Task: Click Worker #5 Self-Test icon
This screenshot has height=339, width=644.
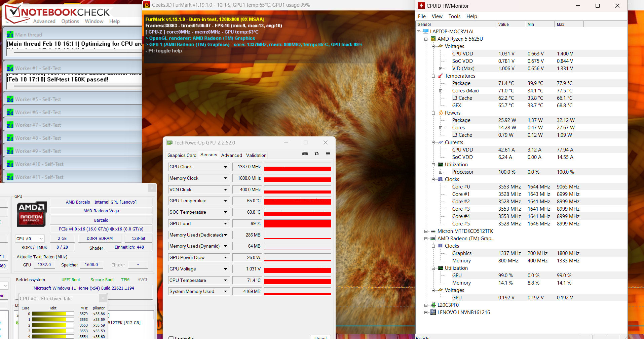Action: pyautogui.click(x=10, y=99)
